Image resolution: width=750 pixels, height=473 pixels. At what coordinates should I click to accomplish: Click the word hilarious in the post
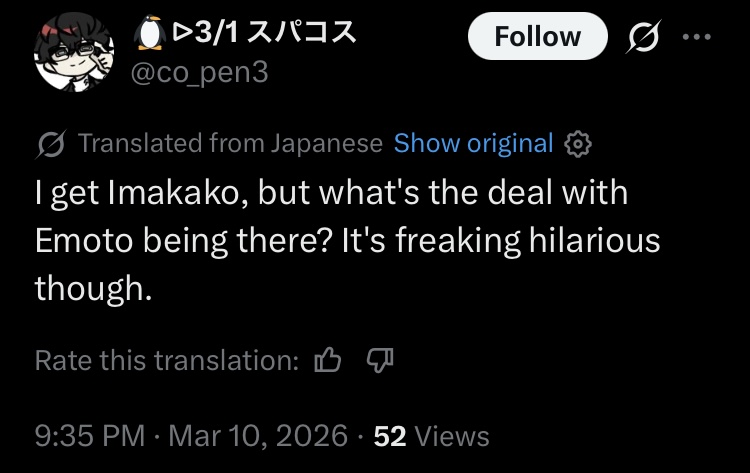pyautogui.click(x=594, y=239)
